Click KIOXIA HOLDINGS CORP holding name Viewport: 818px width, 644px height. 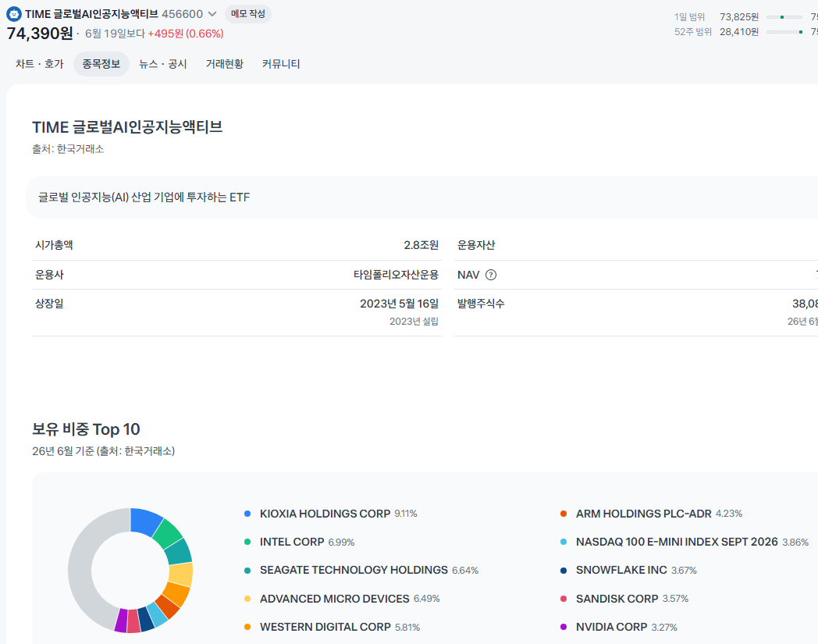pyautogui.click(x=325, y=514)
